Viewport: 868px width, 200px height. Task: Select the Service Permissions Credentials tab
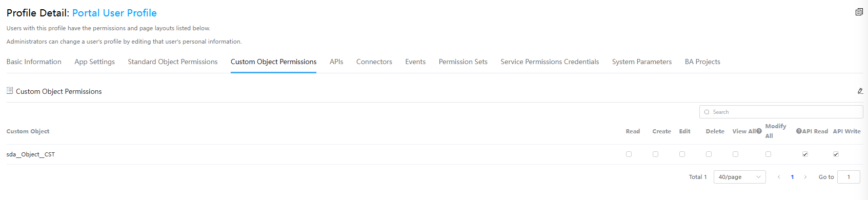point(550,62)
